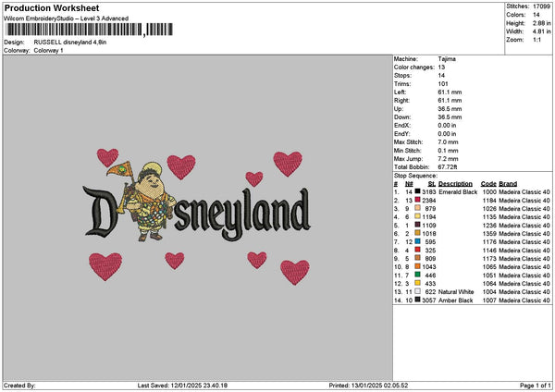Click the Color changes value '13'
Image resolution: width=555 pixels, height=392 pixels.
(441, 67)
